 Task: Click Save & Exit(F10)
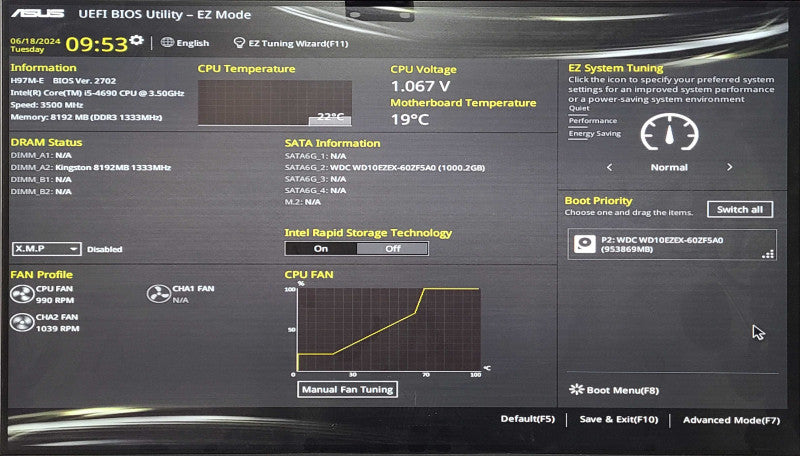point(619,419)
